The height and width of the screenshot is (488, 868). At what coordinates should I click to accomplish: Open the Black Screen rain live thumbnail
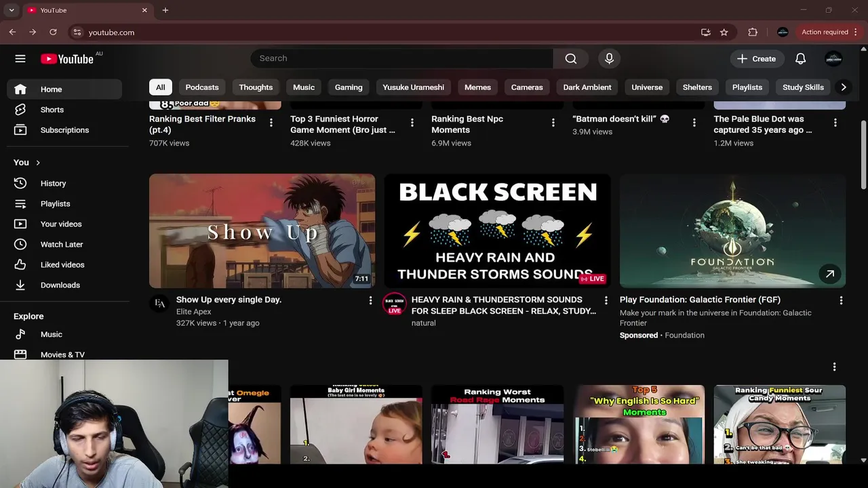(x=497, y=231)
